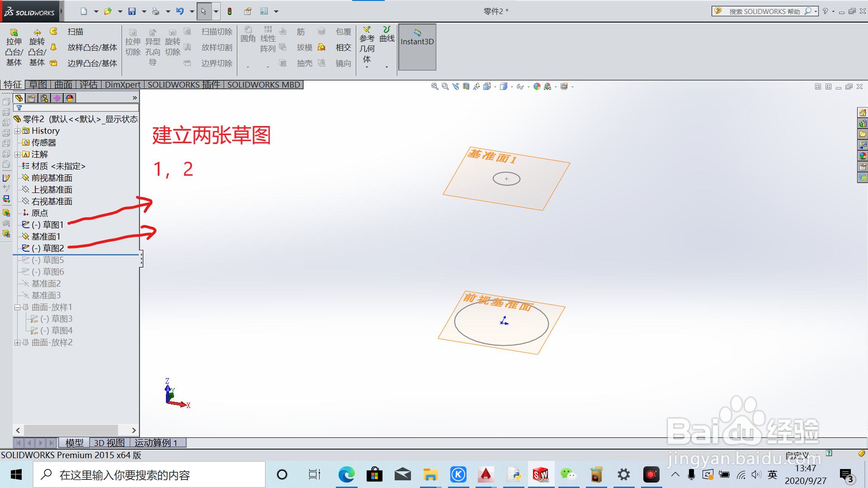Expand the 注解 Annotations node
This screenshot has width=868, height=488.
point(17,155)
